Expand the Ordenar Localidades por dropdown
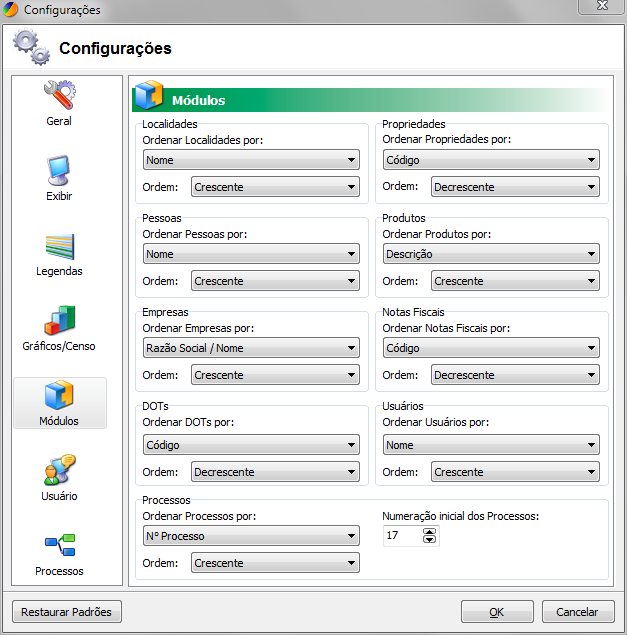Viewport: 627px width, 635px height. (251, 160)
